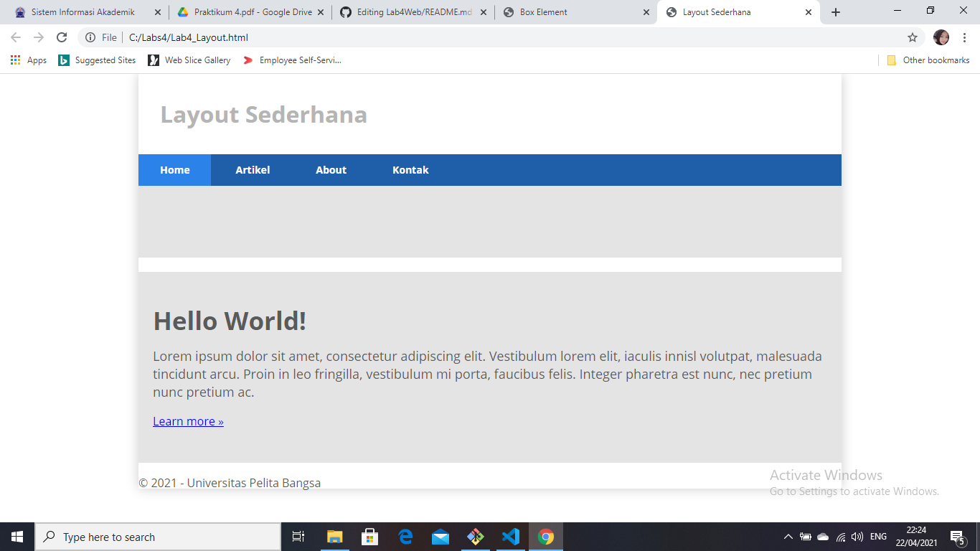Open the Mail app from the taskbar
The image size is (980, 551).
(440, 536)
